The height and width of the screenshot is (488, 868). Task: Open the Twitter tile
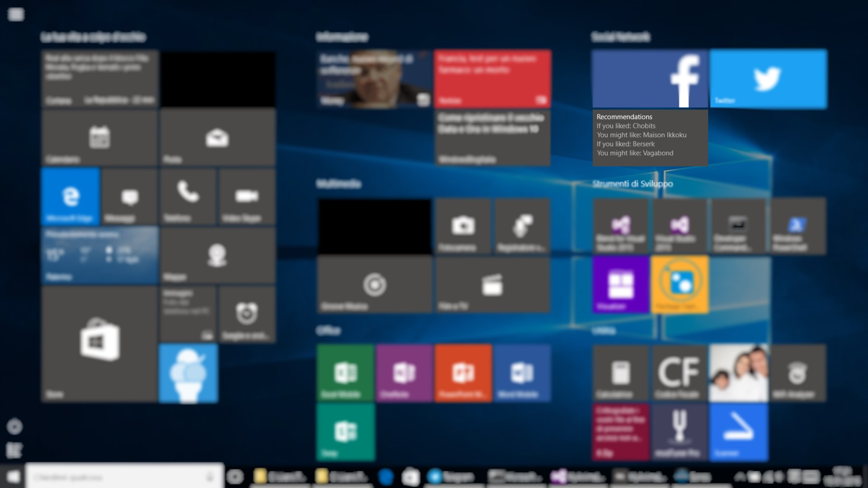point(768,79)
